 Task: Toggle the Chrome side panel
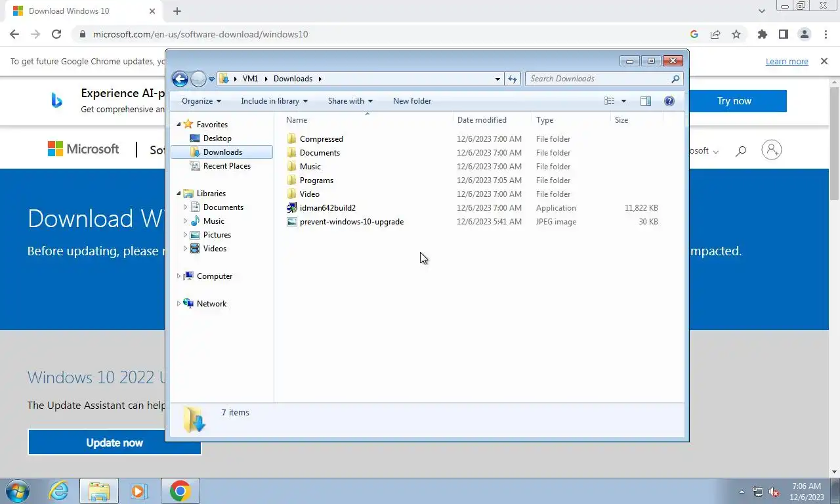point(783,34)
